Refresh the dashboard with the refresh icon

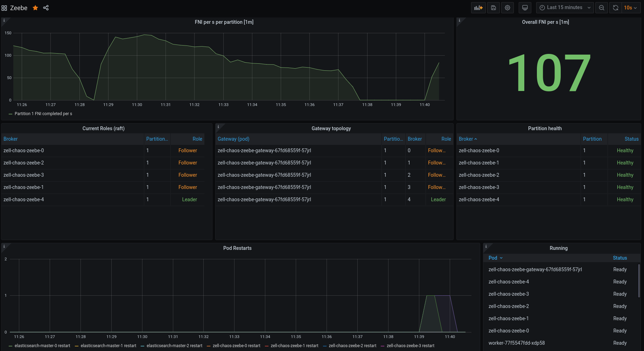616,8
